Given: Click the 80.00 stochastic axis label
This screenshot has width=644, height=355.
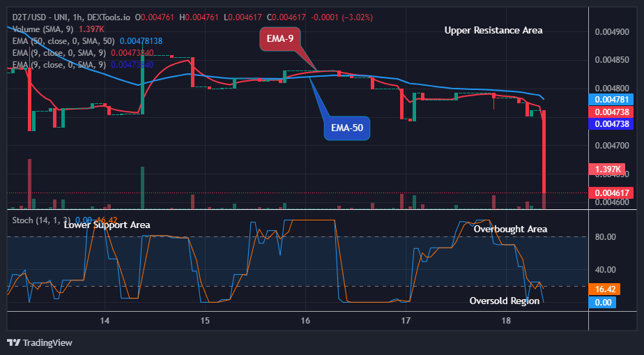Looking at the screenshot, I should (606, 237).
